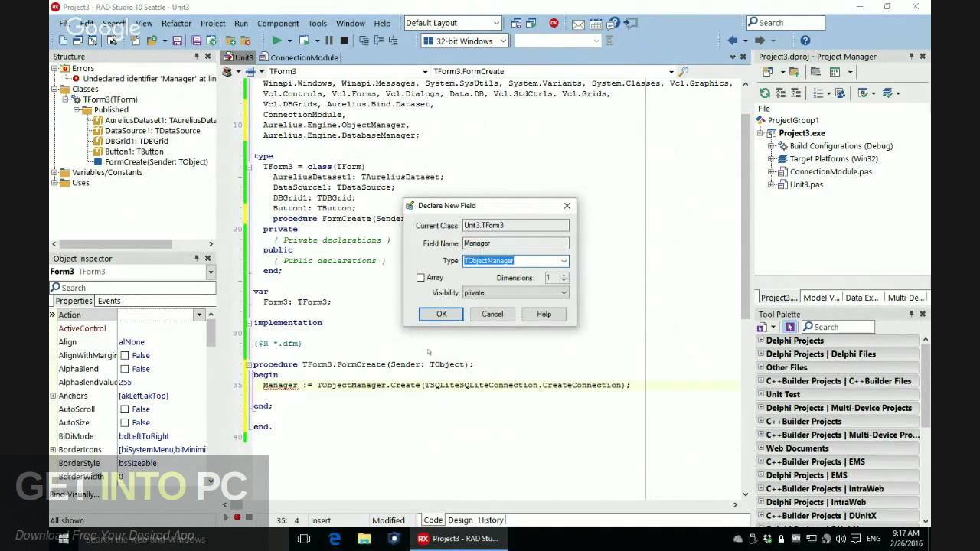Click the Target Platforms stack icon

pyautogui.click(x=782, y=158)
